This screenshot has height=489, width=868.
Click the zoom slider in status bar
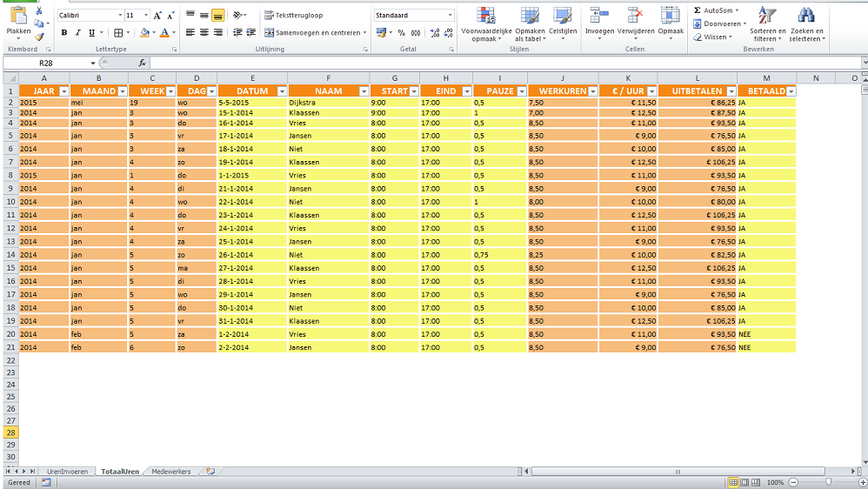(827, 482)
